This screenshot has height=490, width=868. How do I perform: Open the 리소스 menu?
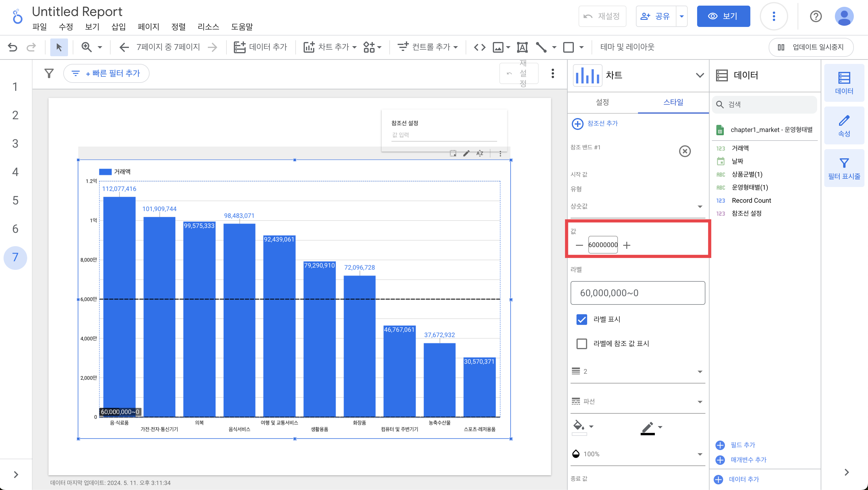click(208, 27)
